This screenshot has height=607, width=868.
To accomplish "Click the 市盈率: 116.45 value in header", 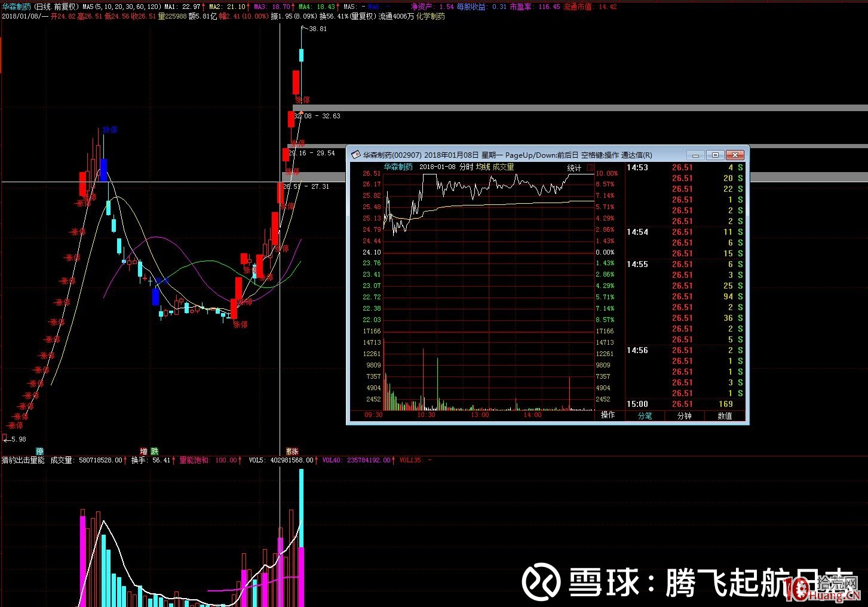I will pyautogui.click(x=535, y=7).
